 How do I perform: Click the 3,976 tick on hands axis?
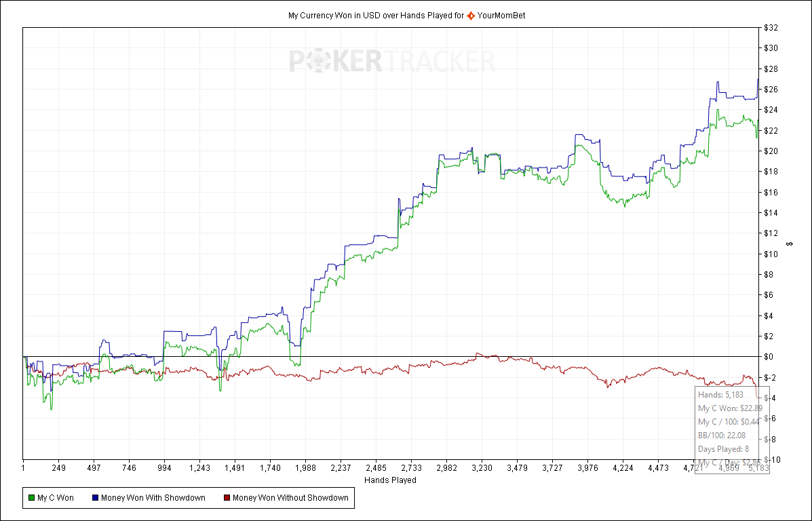point(587,468)
